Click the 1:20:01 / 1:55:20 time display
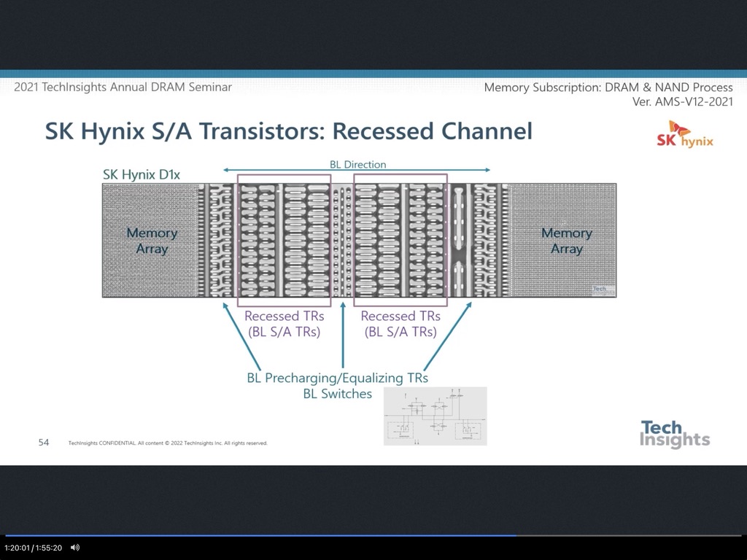The image size is (747, 560). pos(33,547)
